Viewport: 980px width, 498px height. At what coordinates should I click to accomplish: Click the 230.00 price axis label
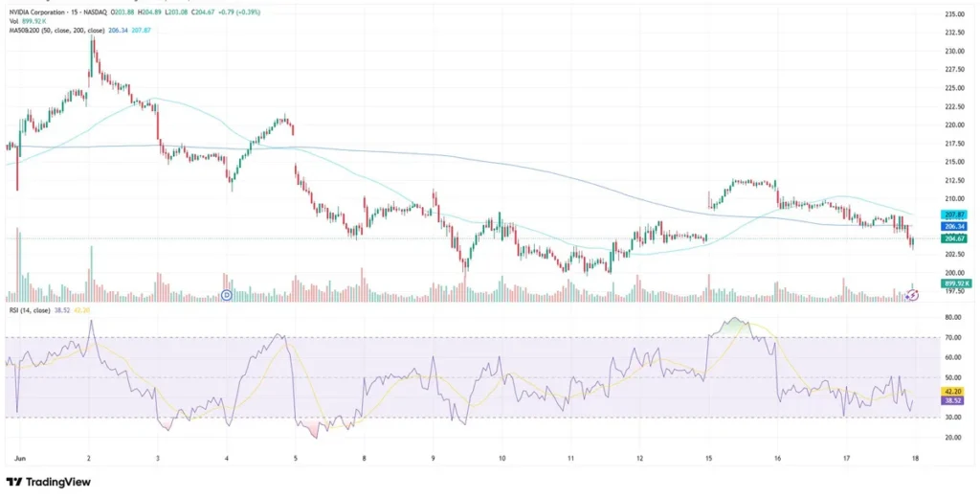pos(954,52)
